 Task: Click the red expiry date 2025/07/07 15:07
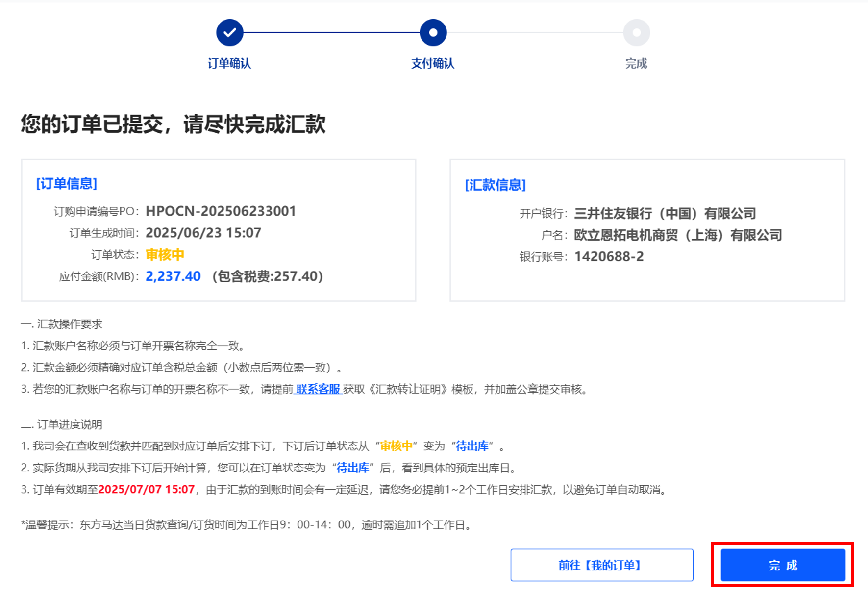[x=147, y=490]
